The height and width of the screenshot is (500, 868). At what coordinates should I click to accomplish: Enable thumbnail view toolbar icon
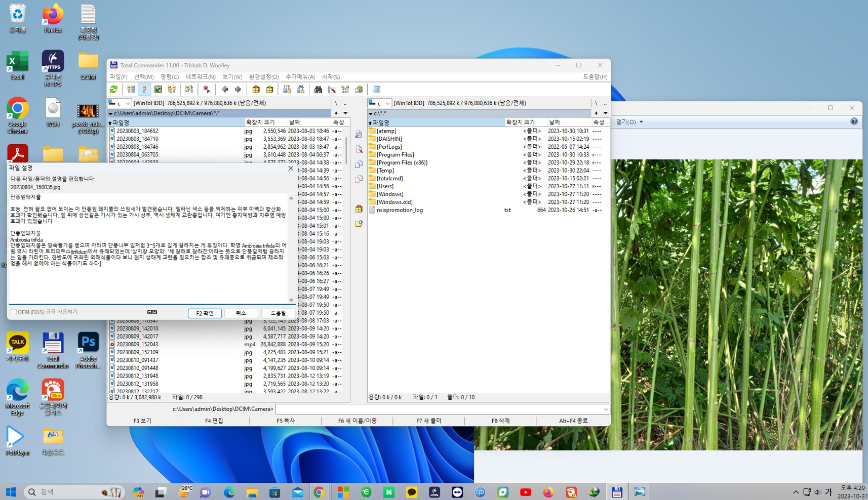(158, 90)
